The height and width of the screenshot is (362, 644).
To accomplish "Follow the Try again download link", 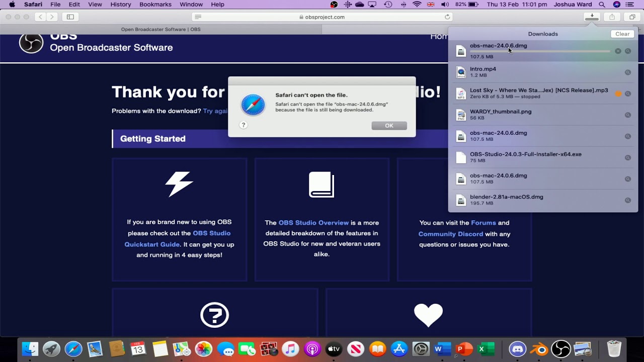I will [215, 111].
